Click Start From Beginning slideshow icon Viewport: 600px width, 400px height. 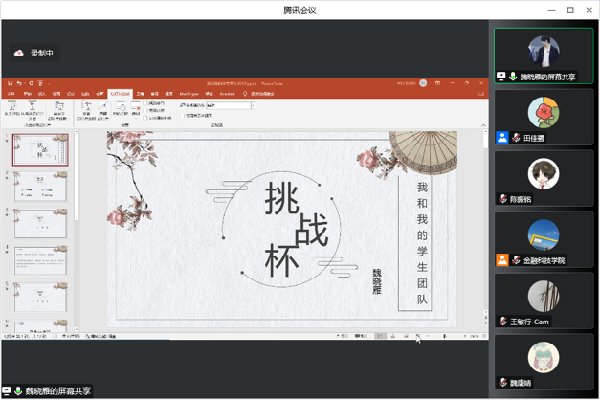click(12, 106)
